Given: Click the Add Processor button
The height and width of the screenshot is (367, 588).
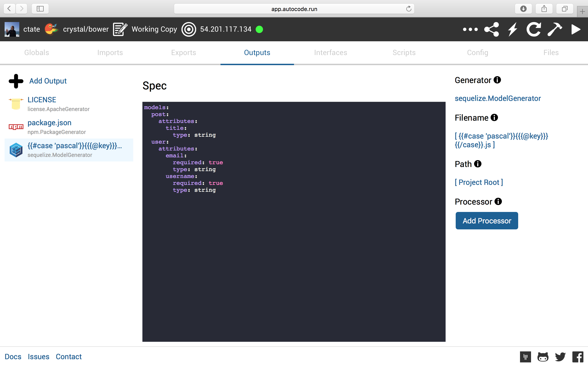Looking at the screenshot, I should pos(487,221).
